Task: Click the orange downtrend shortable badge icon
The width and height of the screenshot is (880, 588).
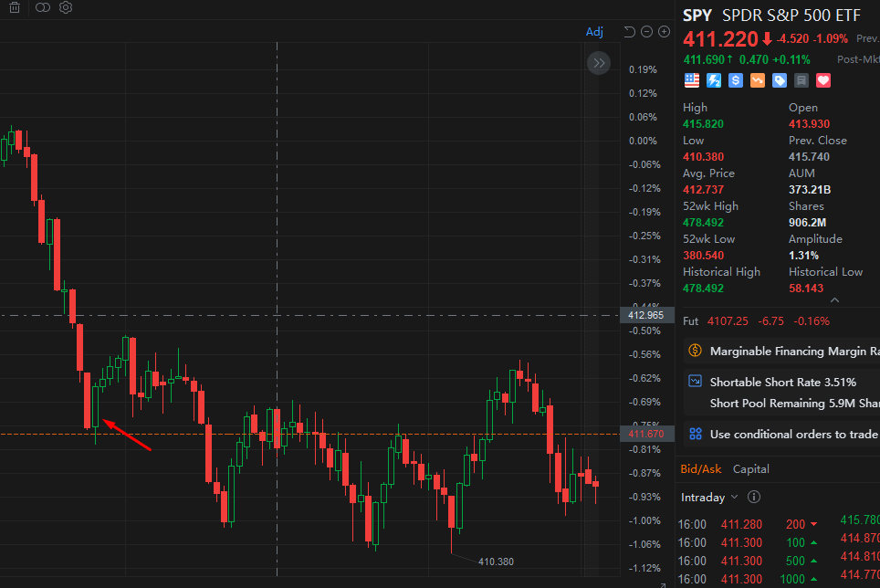Action: 757,80
